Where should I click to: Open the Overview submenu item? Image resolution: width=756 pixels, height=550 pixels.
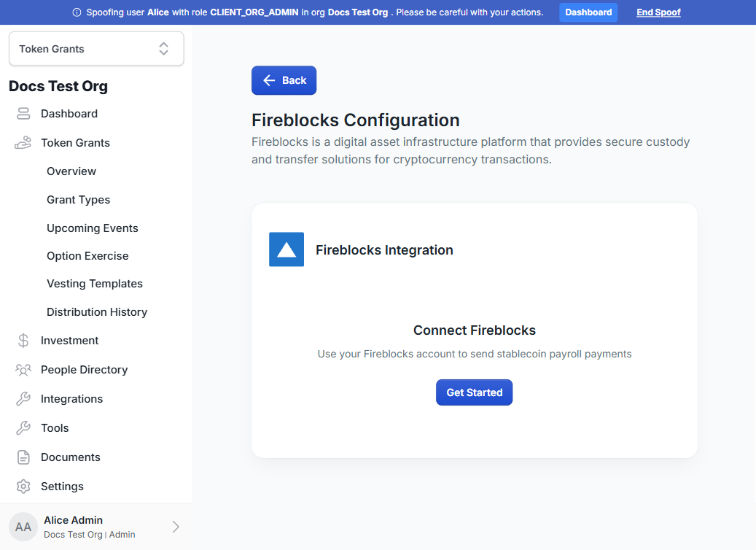coord(71,171)
